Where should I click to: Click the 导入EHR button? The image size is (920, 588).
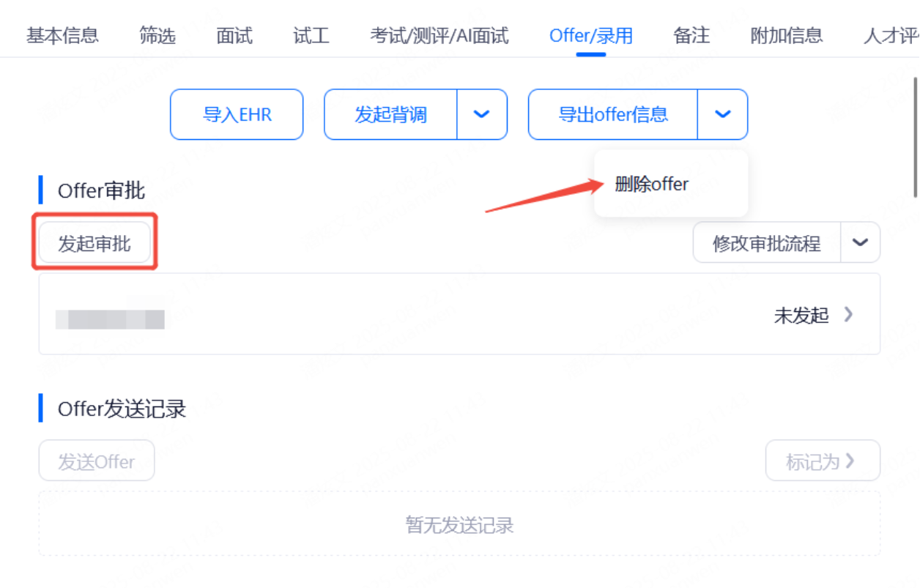(237, 114)
